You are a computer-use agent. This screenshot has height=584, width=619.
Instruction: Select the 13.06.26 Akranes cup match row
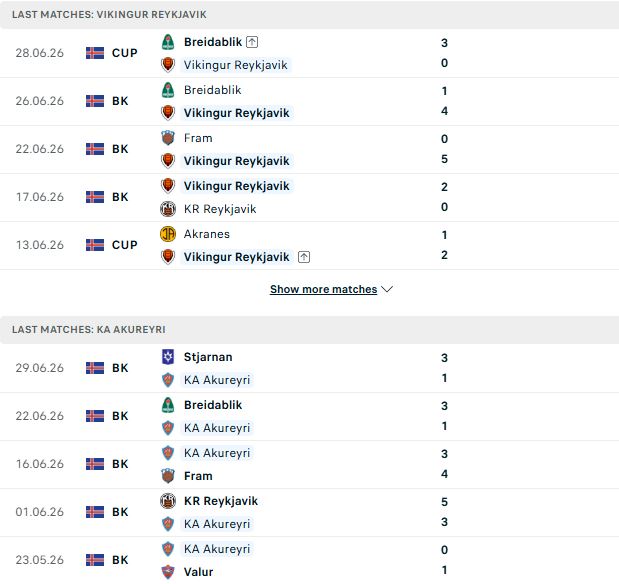click(310, 246)
